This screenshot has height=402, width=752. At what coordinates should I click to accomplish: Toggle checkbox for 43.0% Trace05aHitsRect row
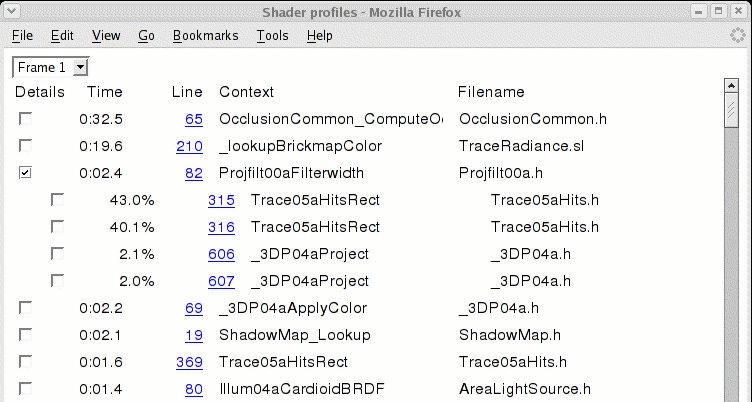point(58,200)
